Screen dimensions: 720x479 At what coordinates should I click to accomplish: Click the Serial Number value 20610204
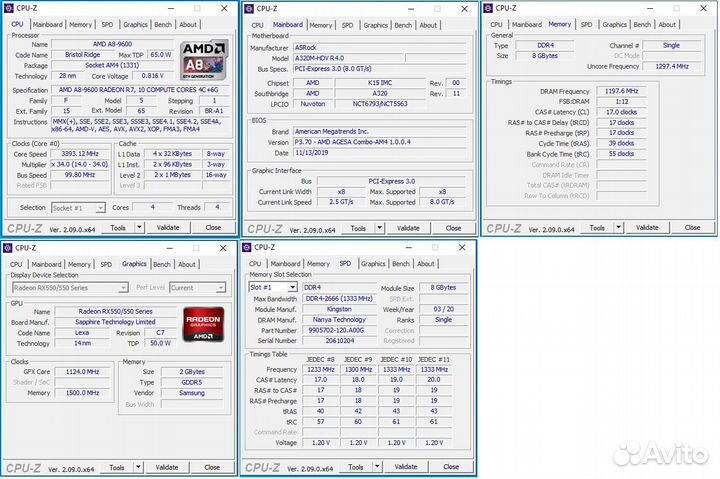[339, 341]
